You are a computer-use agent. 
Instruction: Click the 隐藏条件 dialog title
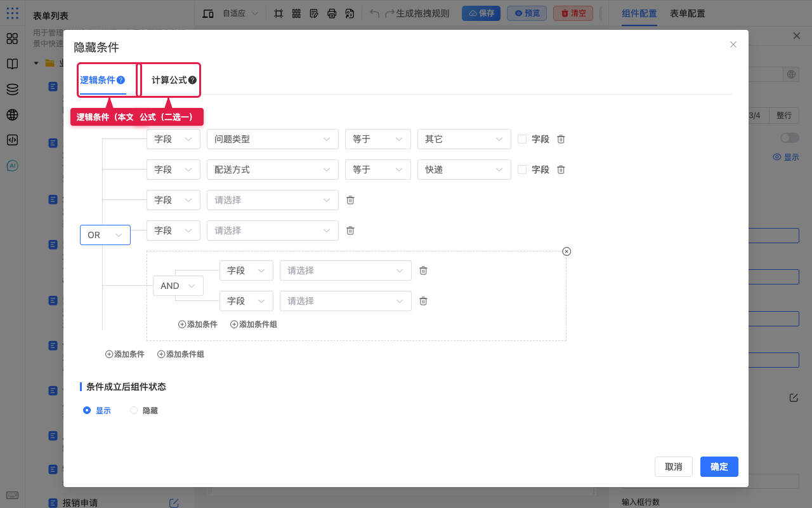point(96,47)
